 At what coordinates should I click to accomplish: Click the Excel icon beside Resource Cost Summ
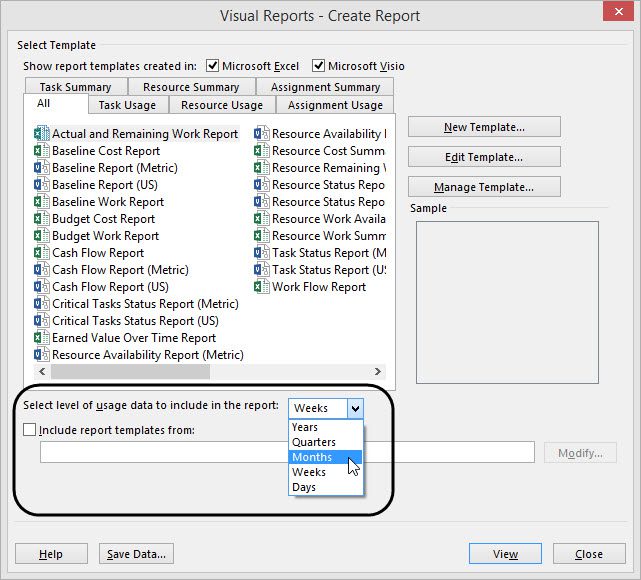click(262, 151)
